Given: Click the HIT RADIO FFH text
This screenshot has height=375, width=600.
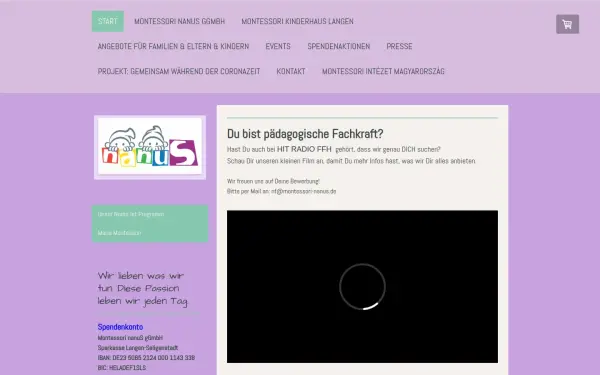Looking at the screenshot, I should point(304,149).
